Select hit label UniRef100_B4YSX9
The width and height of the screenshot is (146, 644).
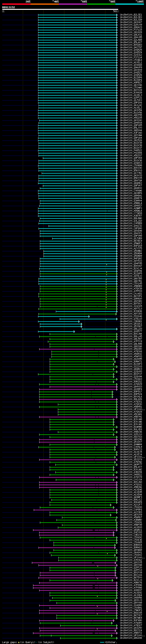click(x=131, y=90)
